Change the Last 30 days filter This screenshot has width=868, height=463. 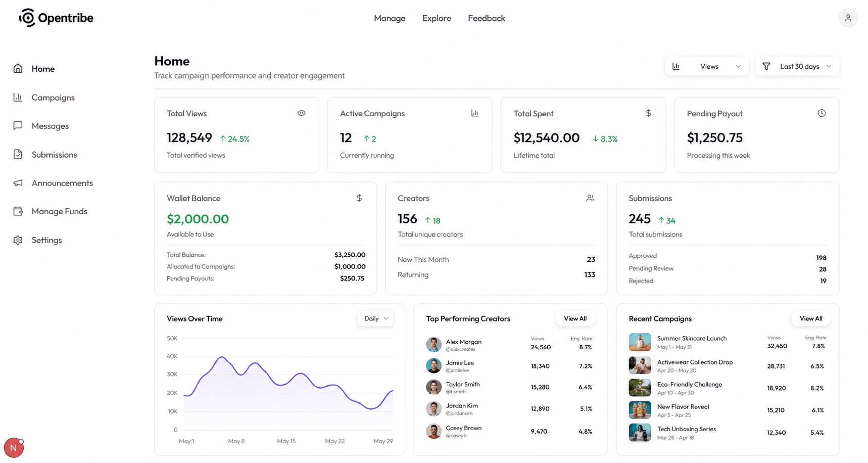point(797,66)
